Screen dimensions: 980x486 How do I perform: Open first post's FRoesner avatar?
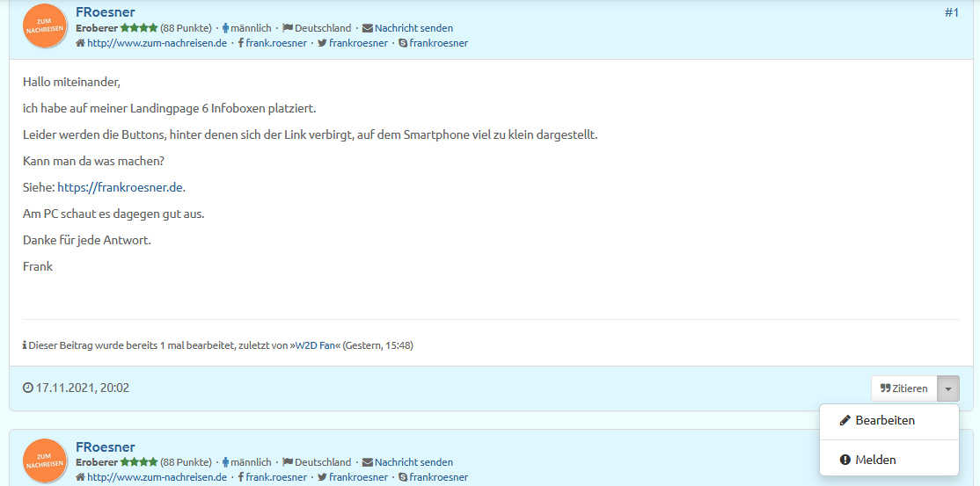pos(45,25)
